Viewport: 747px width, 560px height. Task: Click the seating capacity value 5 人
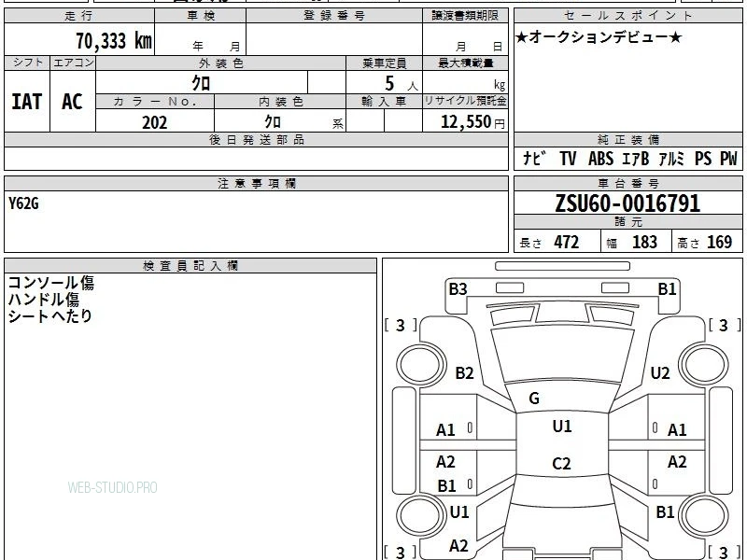click(402, 84)
